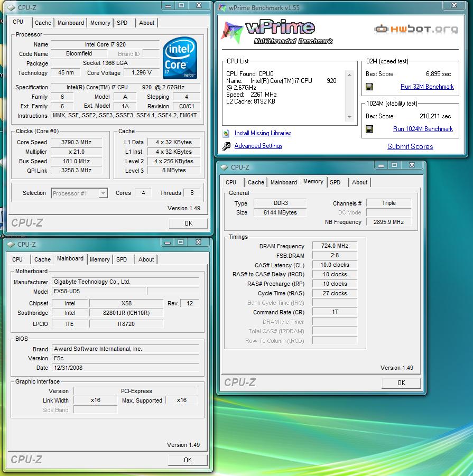This screenshot has width=473, height=476.
Task: Click the Channels Triple value
Action: tap(388, 203)
